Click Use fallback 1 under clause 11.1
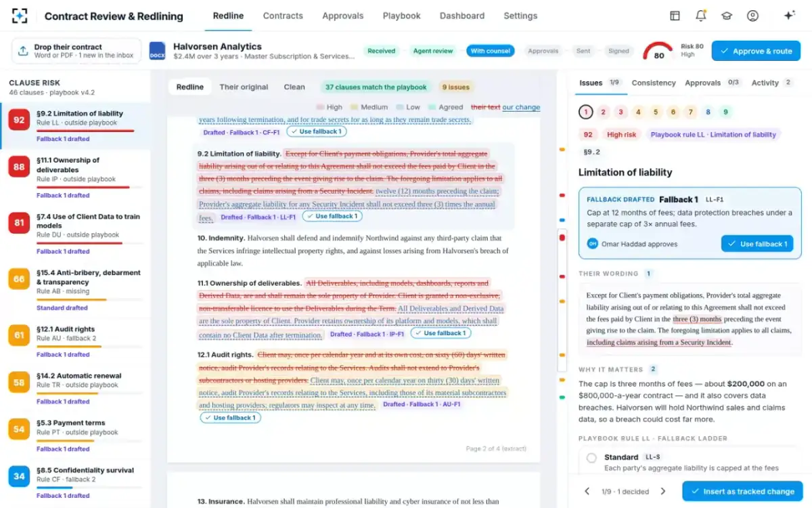This screenshot has width=812, height=508. coord(441,333)
